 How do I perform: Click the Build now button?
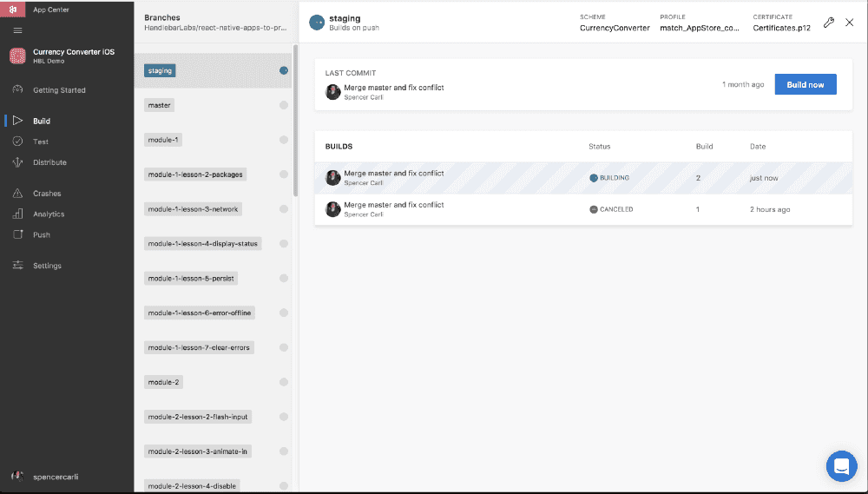[806, 84]
